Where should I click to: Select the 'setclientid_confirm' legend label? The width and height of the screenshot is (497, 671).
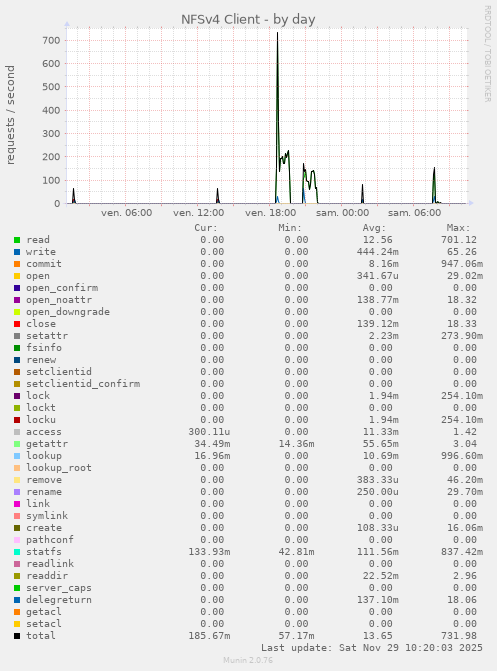click(x=83, y=383)
